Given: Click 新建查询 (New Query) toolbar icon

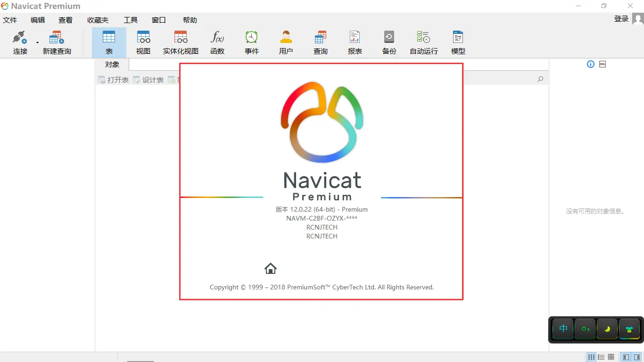Looking at the screenshot, I should click(x=57, y=38).
